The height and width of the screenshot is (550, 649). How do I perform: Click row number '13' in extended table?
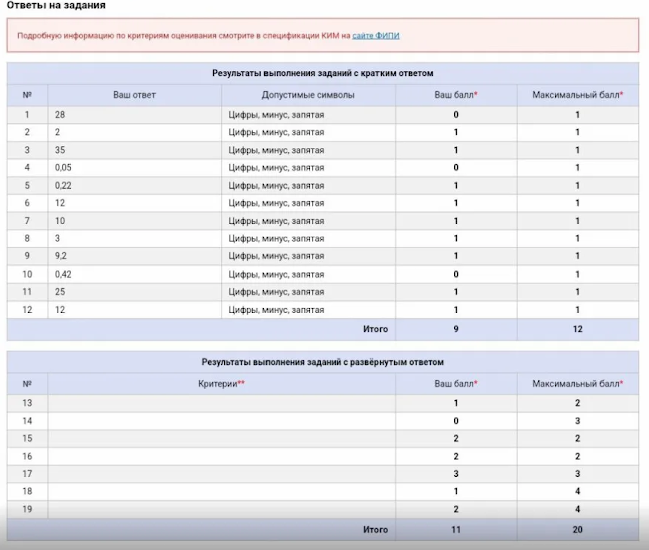(x=27, y=403)
